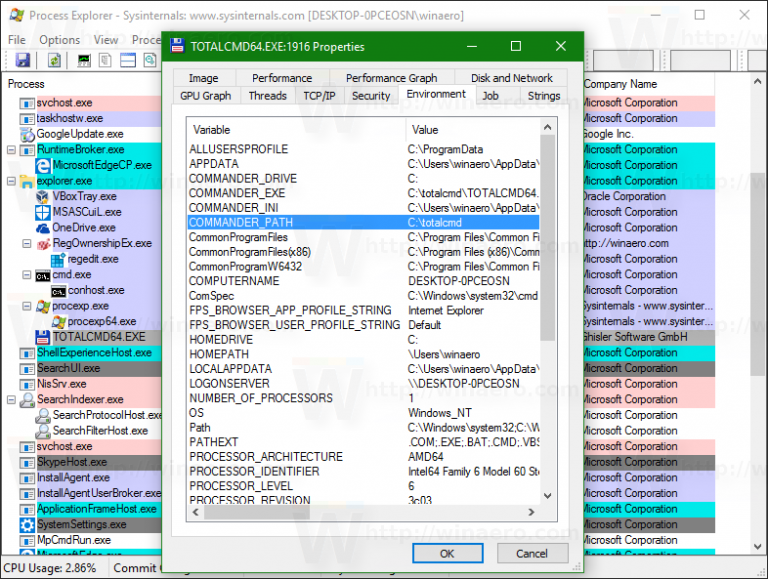This screenshot has width=768, height=579.
Task: Click the OneDrive.exe cloud icon
Action: [x=43, y=228]
